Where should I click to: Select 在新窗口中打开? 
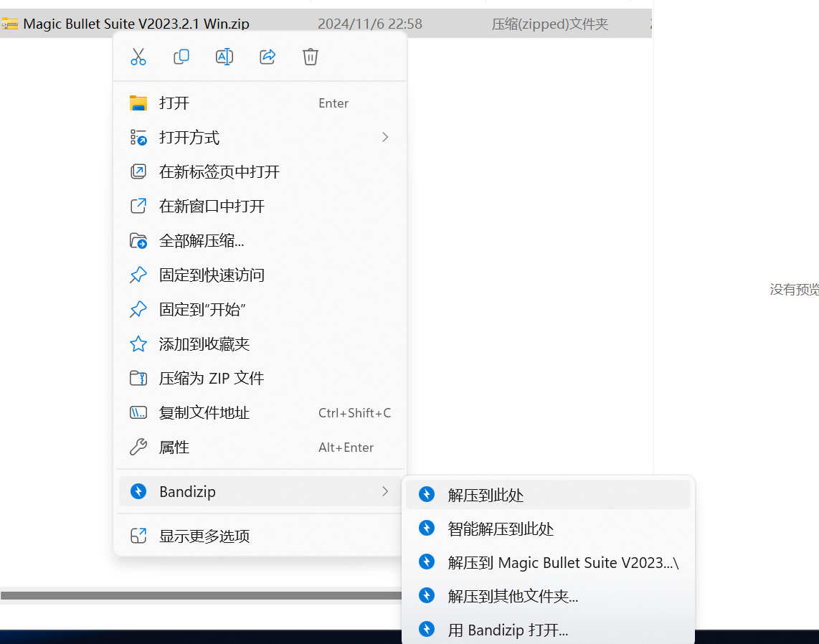point(260,207)
